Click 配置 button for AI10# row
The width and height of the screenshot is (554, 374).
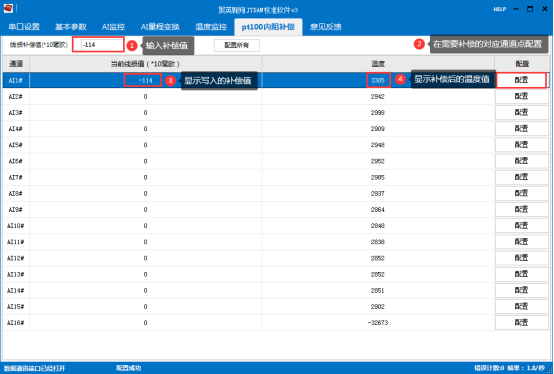click(x=521, y=226)
